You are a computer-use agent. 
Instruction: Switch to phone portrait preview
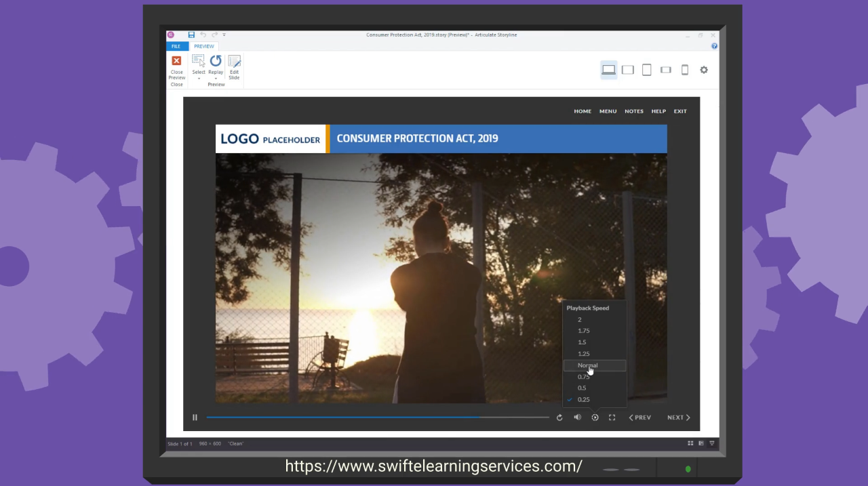tap(685, 70)
